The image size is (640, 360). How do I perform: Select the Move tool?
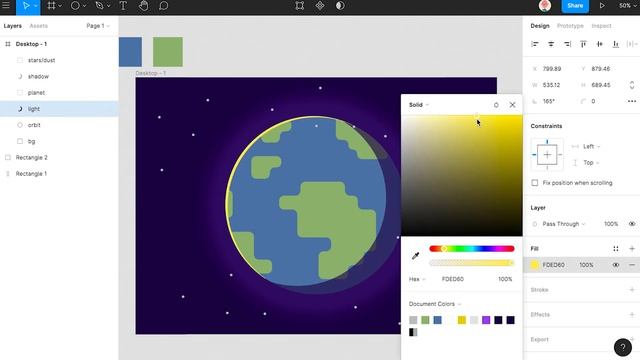pyautogui.click(x=26, y=6)
